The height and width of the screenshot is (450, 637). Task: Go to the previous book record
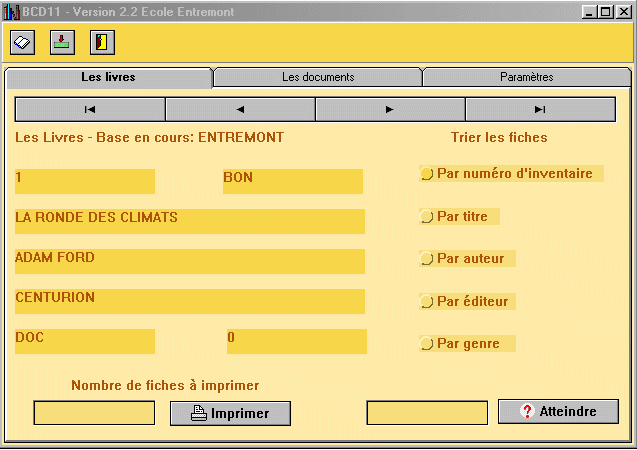coord(240,109)
